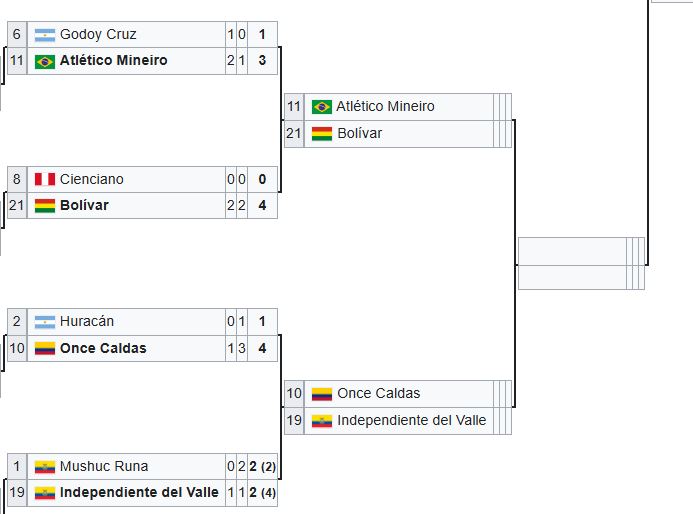Open the Huracán team link

point(87,322)
